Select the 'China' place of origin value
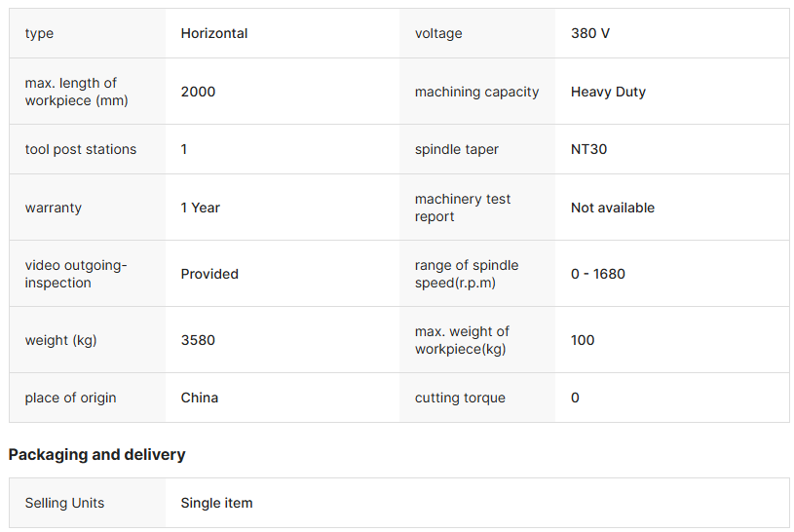Viewport: 794px width, 532px height. (200, 398)
